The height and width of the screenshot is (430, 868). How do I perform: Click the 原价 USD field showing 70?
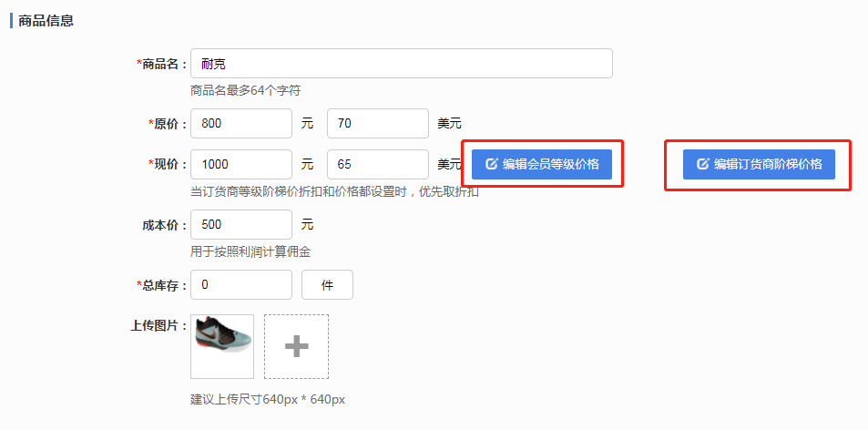tap(377, 123)
